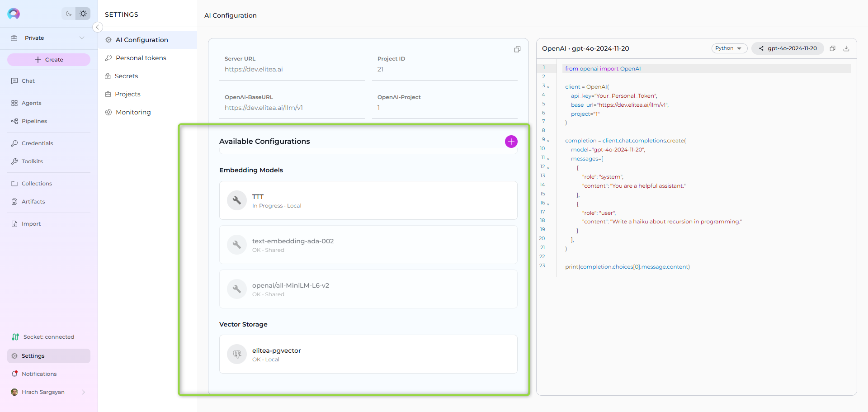868x412 pixels.
Task: Copy the server configuration details icon
Action: click(517, 49)
